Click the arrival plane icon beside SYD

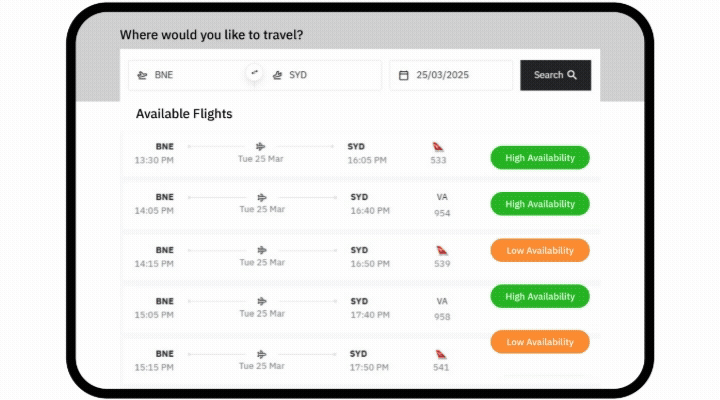277,75
